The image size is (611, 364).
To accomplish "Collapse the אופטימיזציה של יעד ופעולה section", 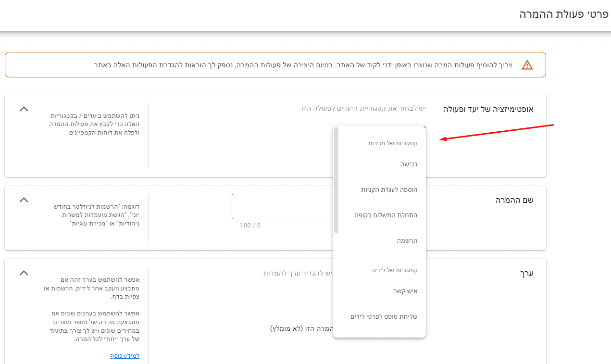I will [x=24, y=109].
